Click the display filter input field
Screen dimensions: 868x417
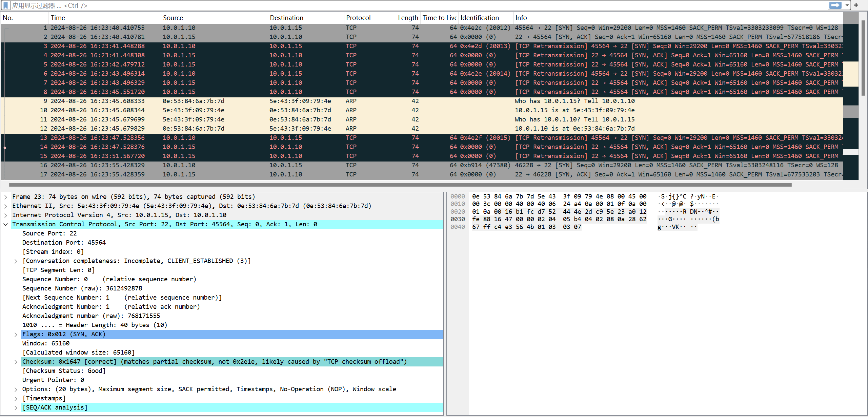[407, 5]
